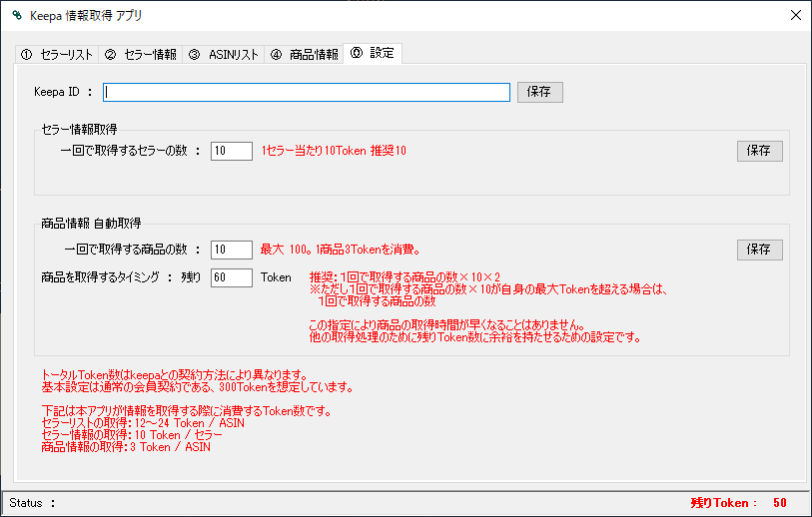Select the ④ 商品情報 tab
Viewport: 812px width, 517px height.
click(x=304, y=54)
